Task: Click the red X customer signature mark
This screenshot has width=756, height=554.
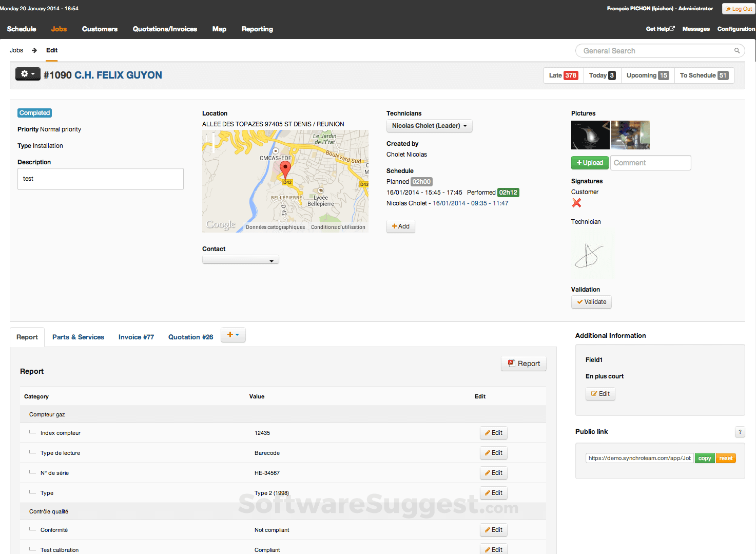Action: (x=576, y=203)
